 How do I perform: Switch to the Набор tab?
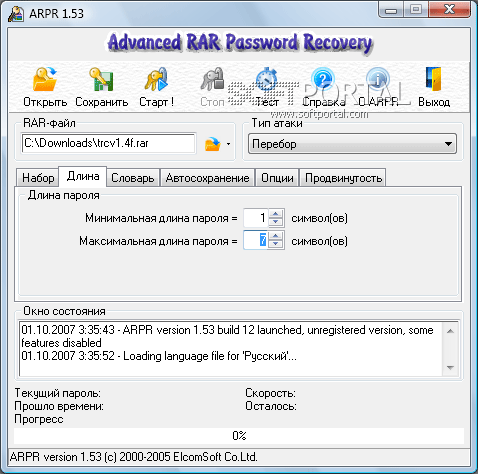tap(38, 178)
